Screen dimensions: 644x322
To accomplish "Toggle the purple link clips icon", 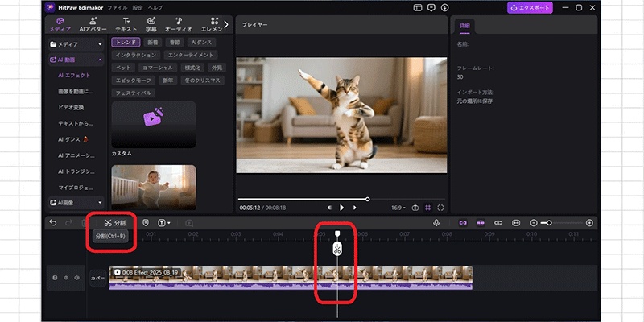I will (x=463, y=223).
